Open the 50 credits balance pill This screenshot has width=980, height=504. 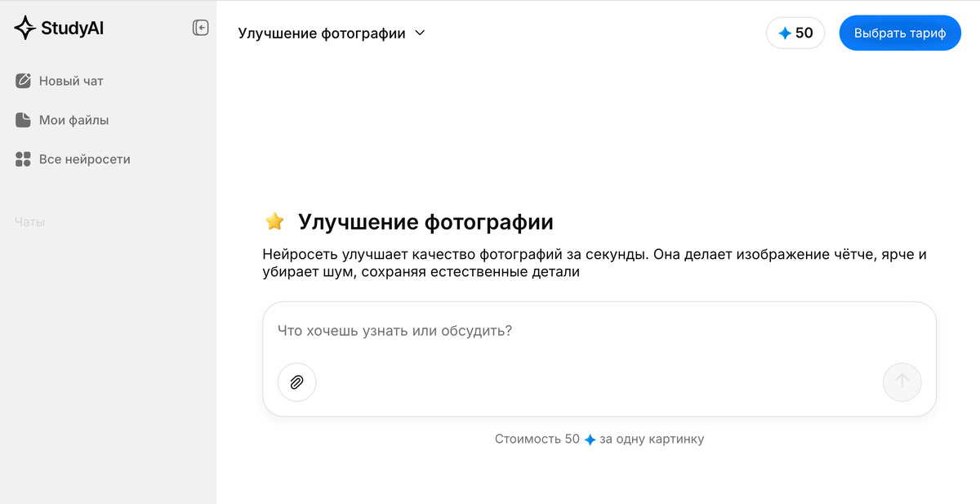795,33
